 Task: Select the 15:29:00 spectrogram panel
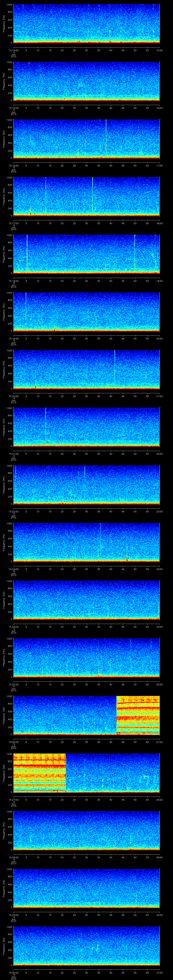click(x=86, y=888)
